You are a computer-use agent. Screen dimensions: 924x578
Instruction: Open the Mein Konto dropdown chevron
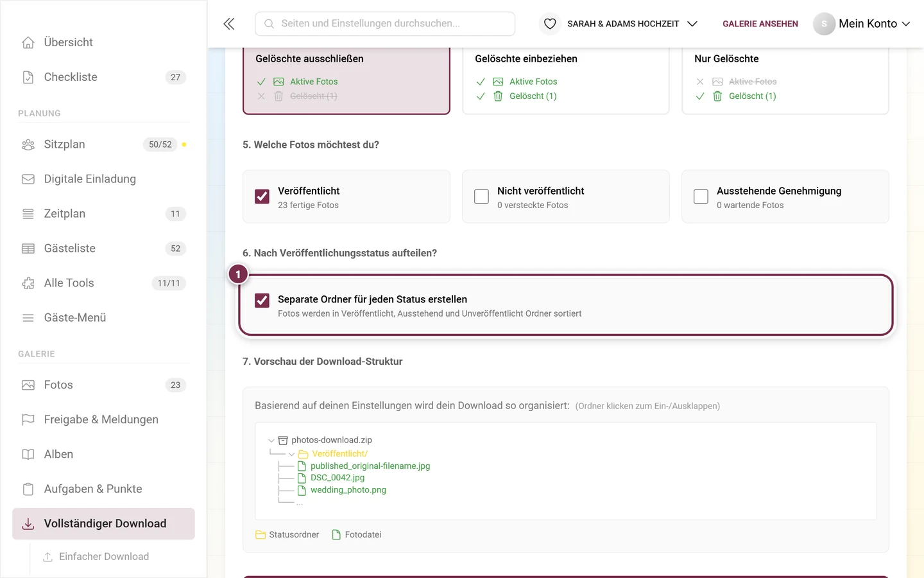point(906,24)
